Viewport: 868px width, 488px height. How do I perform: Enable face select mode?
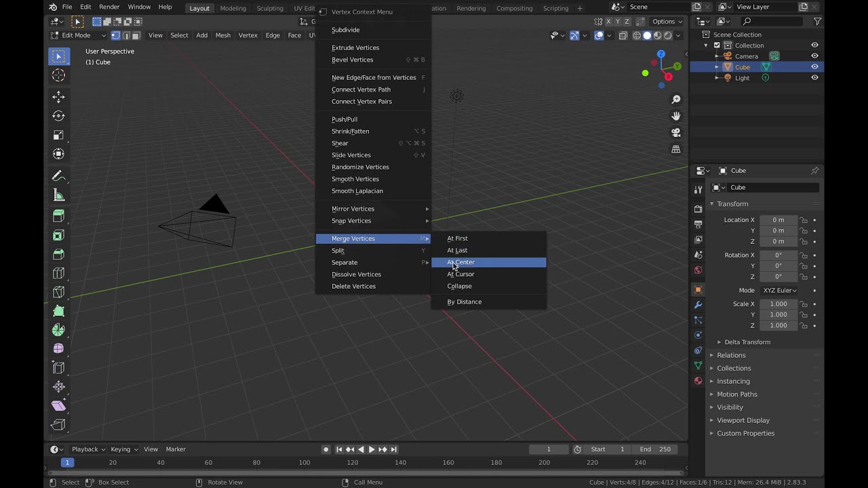coord(136,35)
